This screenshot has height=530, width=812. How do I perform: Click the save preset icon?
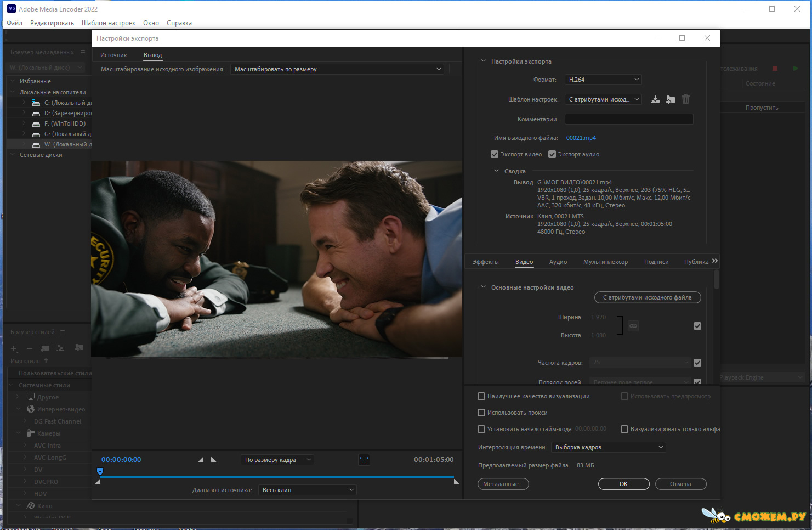click(x=655, y=99)
